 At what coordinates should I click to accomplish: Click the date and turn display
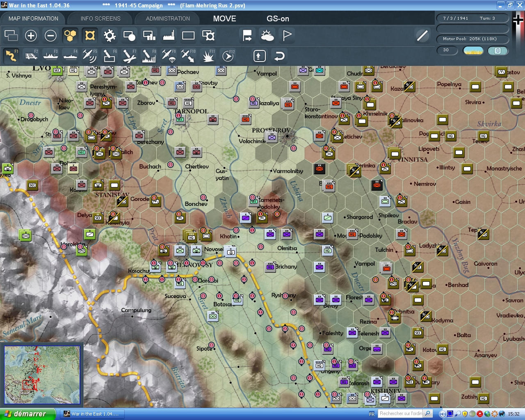pos(472,18)
